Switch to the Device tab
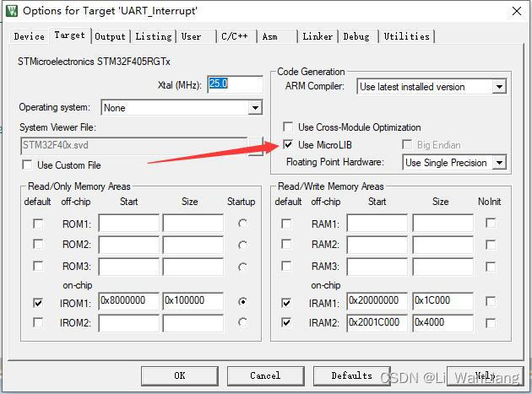The width and height of the screenshot is (532, 394). pos(30,36)
